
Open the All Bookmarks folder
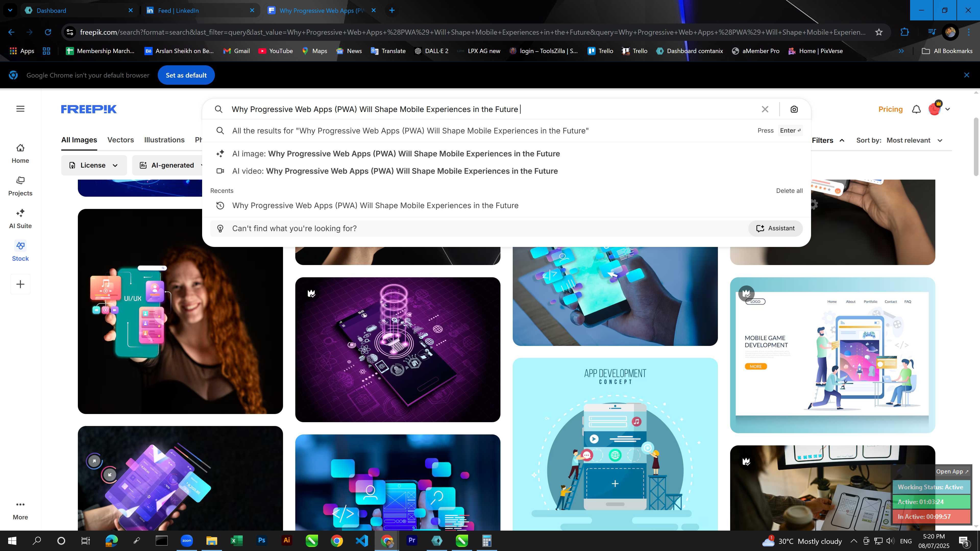pos(947,51)
